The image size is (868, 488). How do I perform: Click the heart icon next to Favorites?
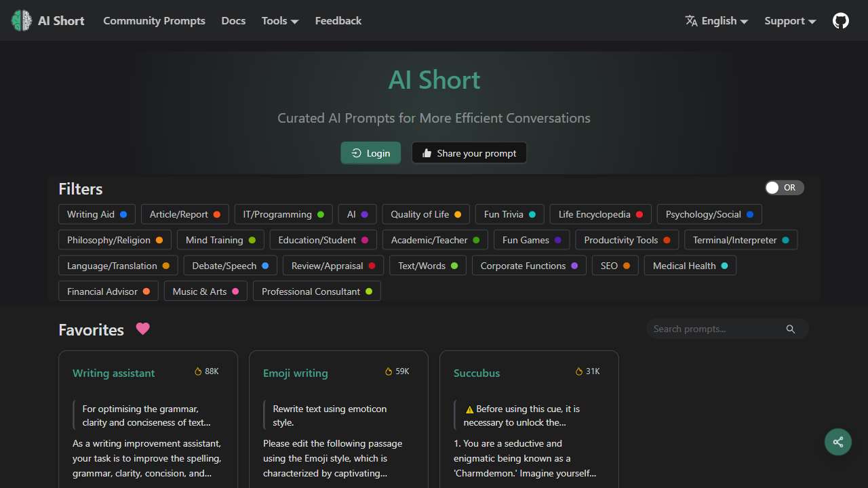point(142,329)
